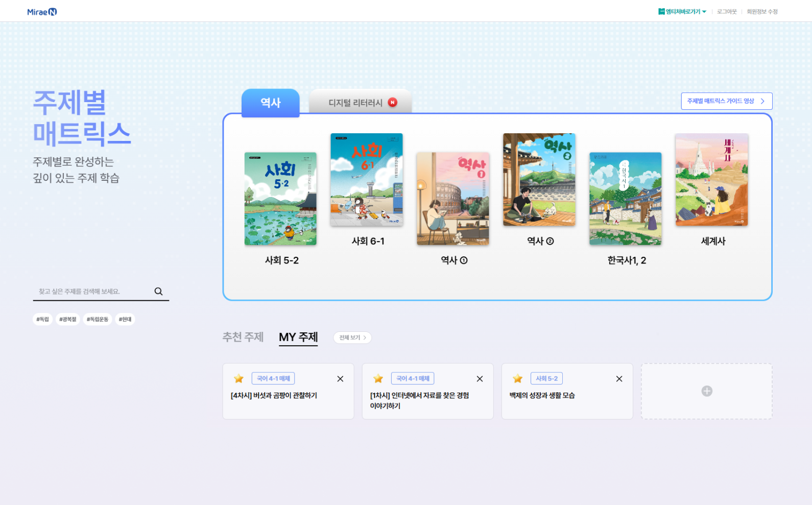Open the 엠티처바로가기 dropdown
The image size is (812, 505).
tap(682, 11)
